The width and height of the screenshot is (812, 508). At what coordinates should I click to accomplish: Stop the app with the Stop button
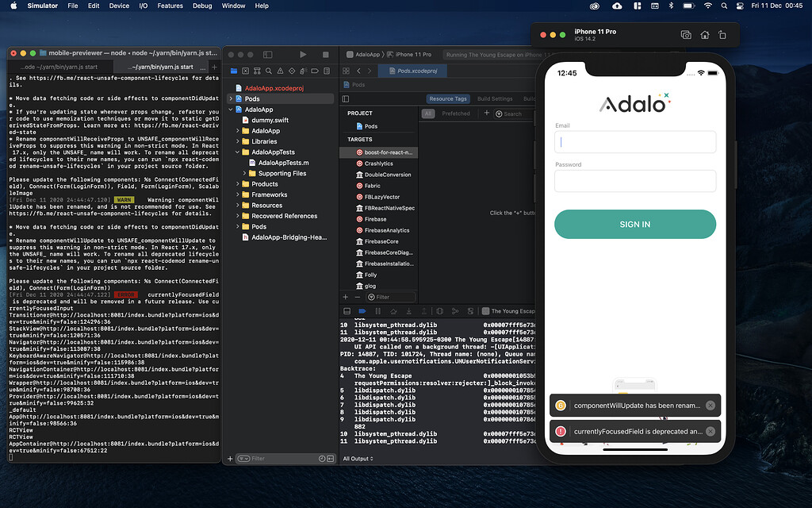[325, 53]
